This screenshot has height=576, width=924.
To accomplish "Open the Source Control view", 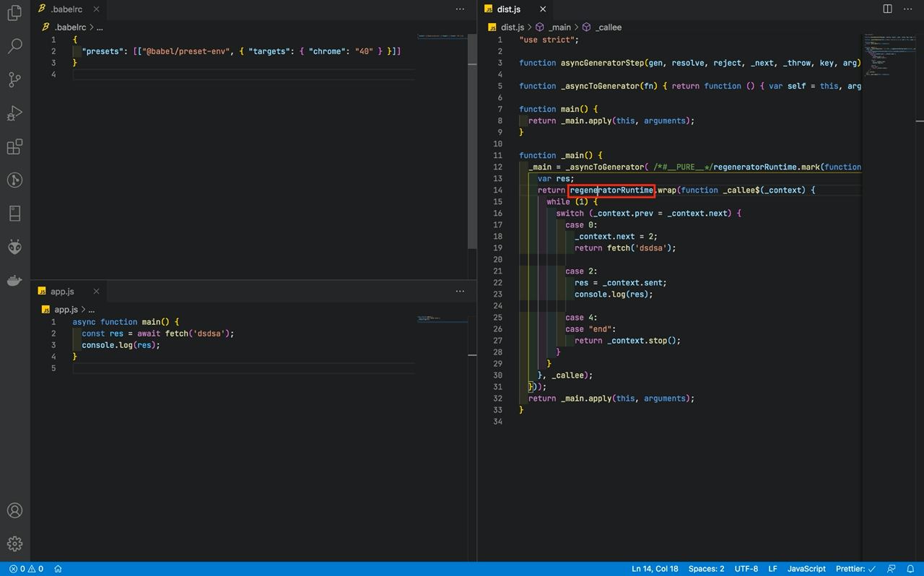I will (14, 80).
